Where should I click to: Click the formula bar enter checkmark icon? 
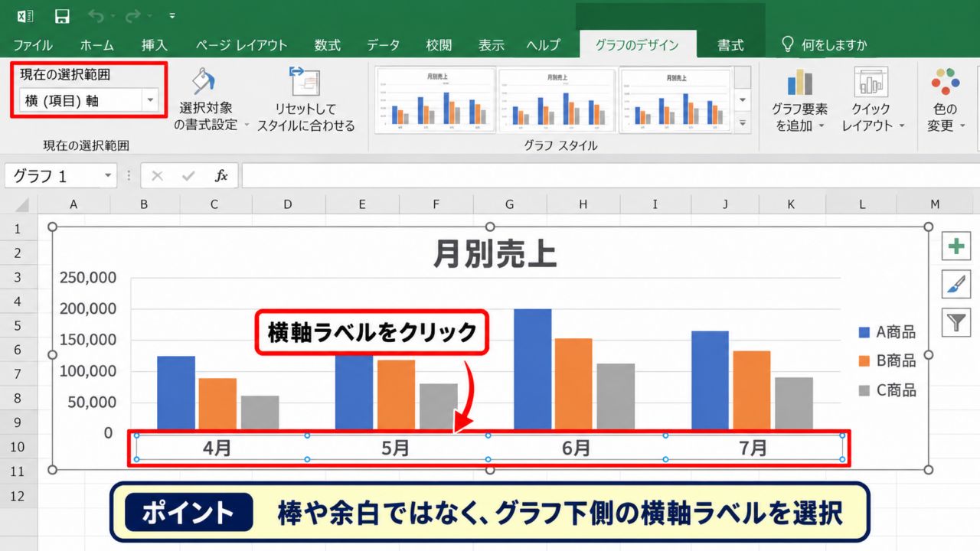[x=188, y=176]
